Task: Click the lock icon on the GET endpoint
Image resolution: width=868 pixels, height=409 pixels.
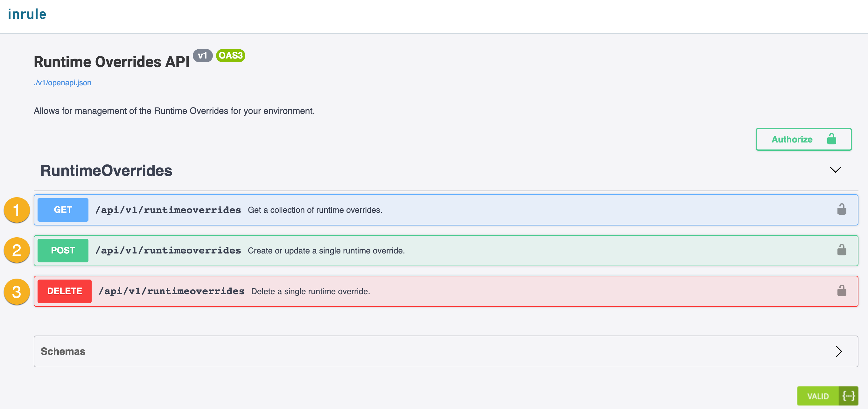Action: [841, 210]
